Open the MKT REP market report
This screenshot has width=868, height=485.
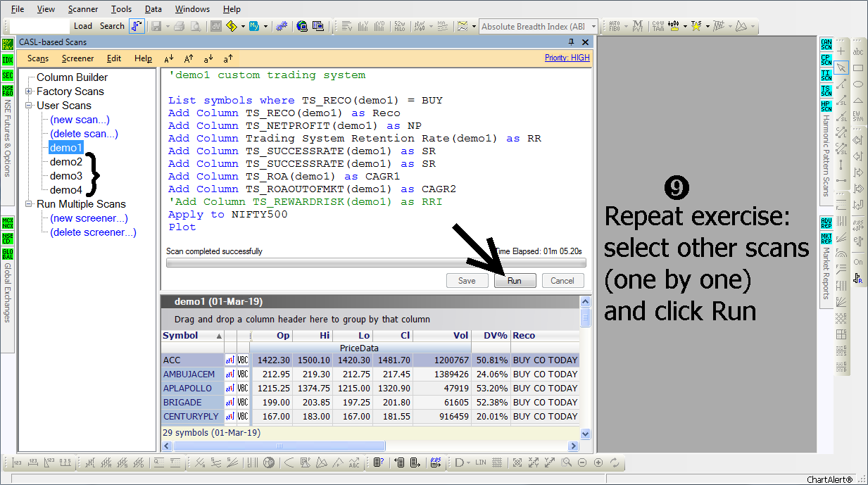pos(826,239)
